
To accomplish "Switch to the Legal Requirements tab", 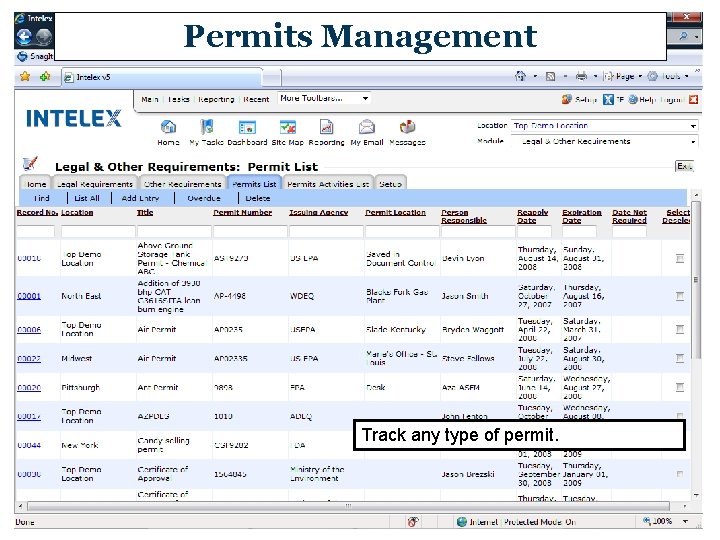I will click(x=95, y=184).
